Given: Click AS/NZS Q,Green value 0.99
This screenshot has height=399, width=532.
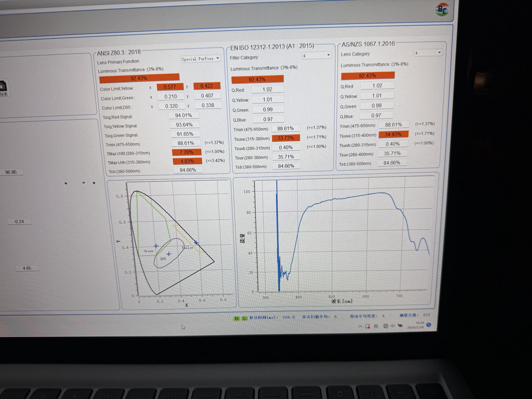Looking at the screenshot, I should coord(377,106).
